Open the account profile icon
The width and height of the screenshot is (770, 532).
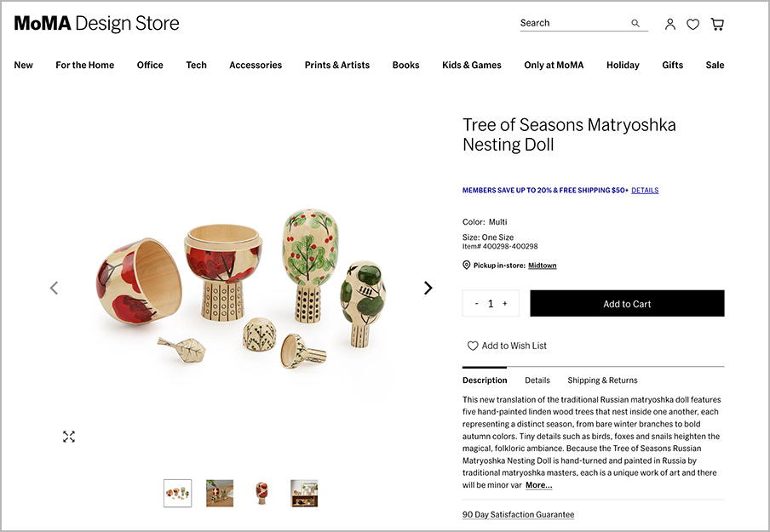670,25
